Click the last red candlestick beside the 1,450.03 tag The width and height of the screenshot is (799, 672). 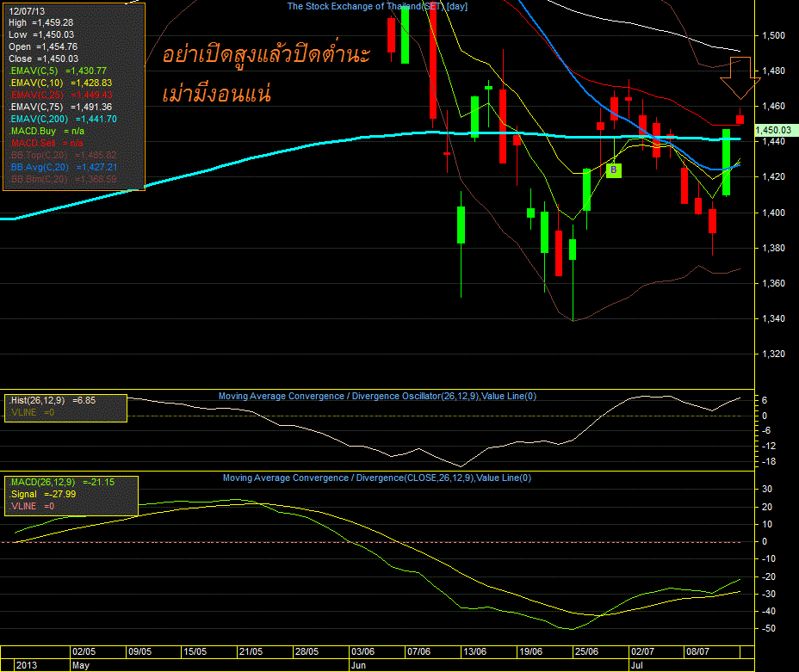pos(740,120)
